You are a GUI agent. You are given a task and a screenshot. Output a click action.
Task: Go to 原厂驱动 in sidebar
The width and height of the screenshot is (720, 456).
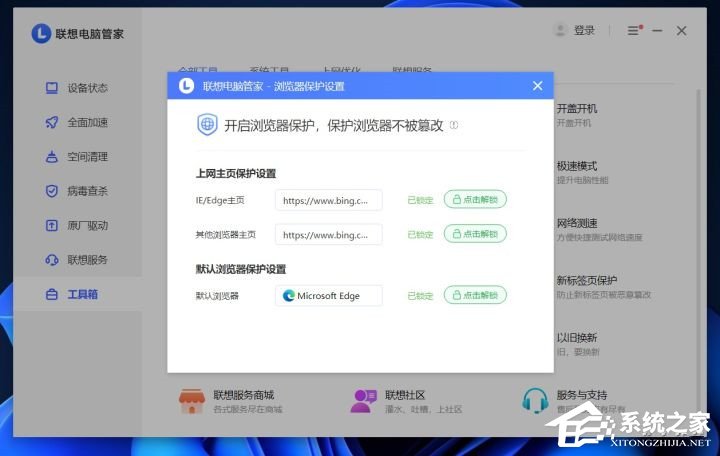[52, 225]
